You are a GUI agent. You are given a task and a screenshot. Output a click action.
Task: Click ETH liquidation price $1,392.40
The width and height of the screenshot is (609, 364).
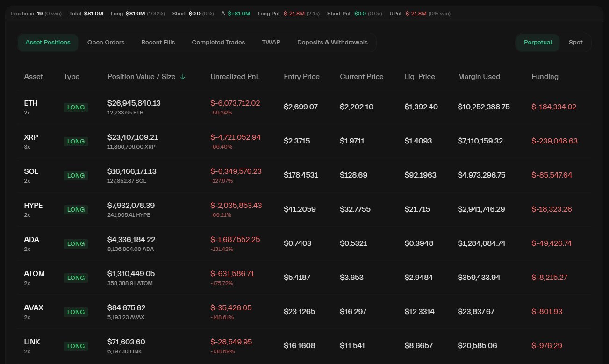pyautogui.click(x=421, y=107)
